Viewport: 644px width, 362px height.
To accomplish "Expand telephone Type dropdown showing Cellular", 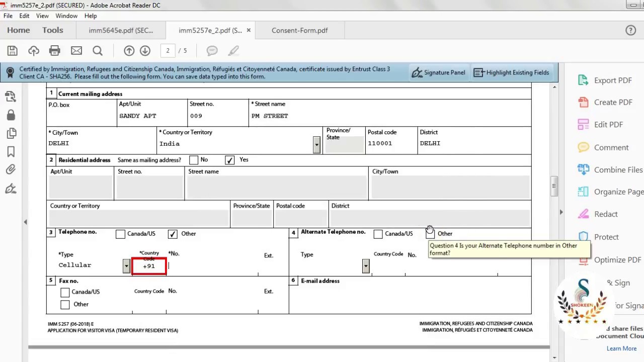I will point(126,266).
